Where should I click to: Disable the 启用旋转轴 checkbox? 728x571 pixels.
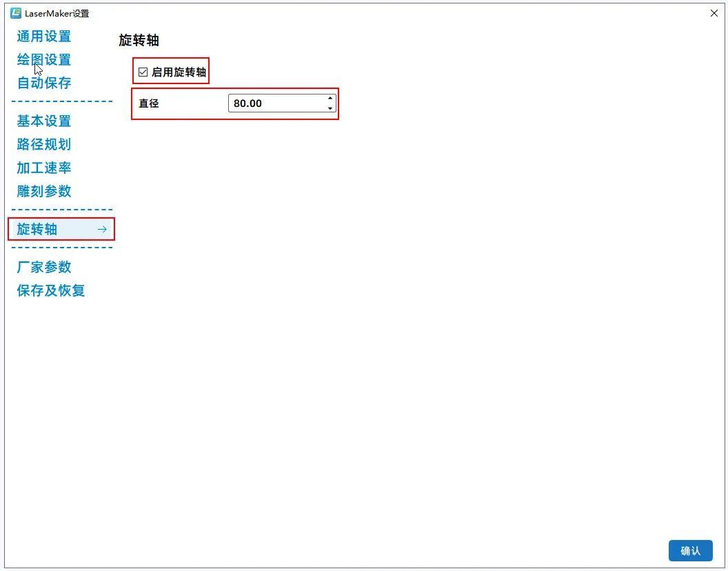pyautogui.click(x=143, y=72)
